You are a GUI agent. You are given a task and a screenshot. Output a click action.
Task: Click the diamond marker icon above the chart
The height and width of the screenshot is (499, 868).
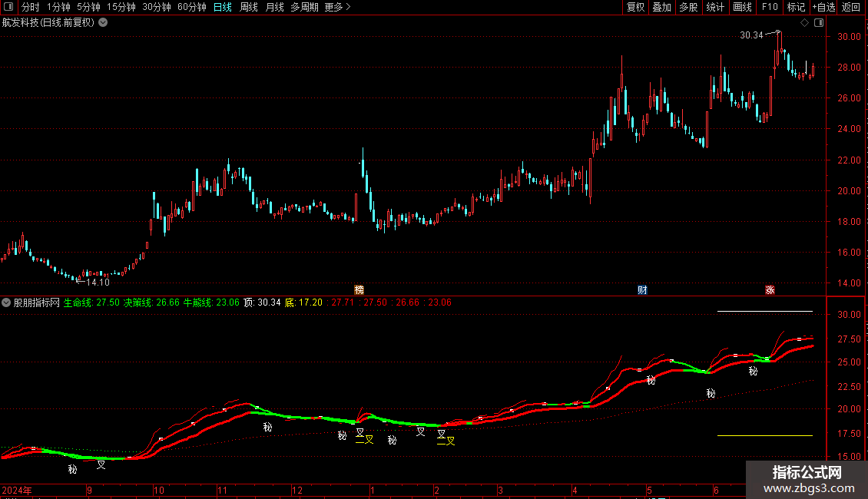coord(805,23)
